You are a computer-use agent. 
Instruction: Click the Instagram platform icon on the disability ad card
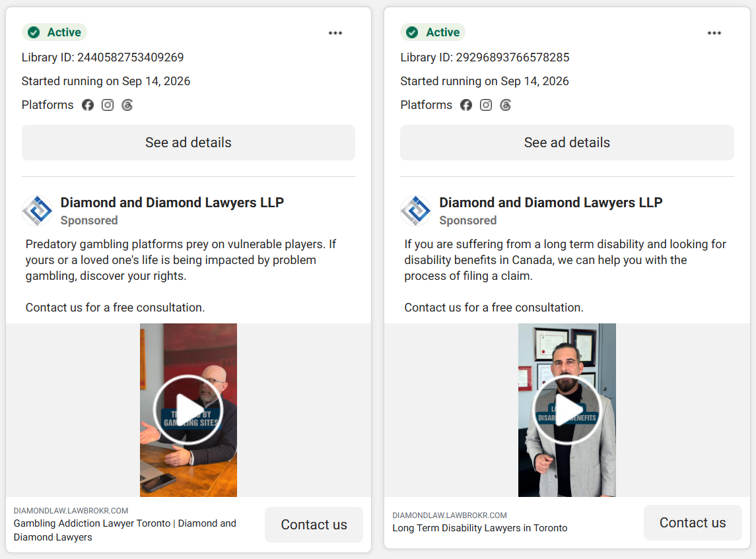pyautogui.click(x=486, y=105)
